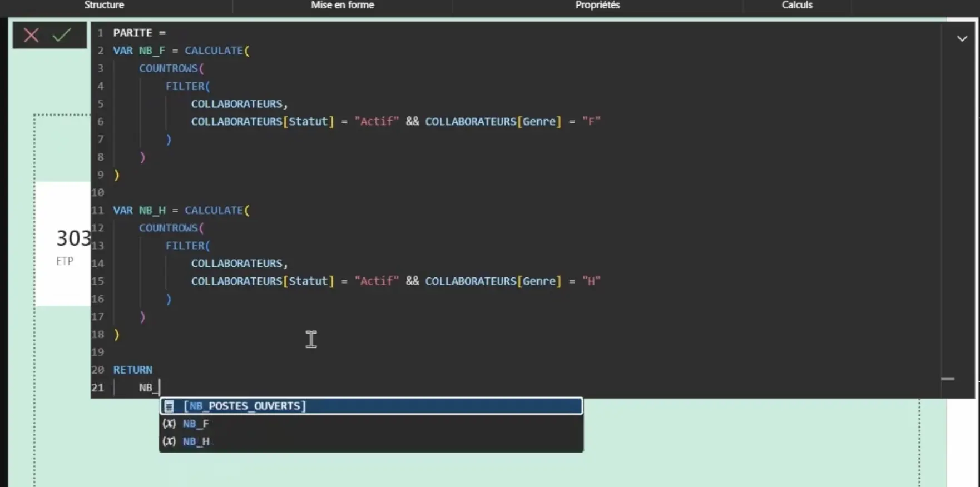
Task: Click the "Actif" string on line 6
Action: click(x=377, y=121)
